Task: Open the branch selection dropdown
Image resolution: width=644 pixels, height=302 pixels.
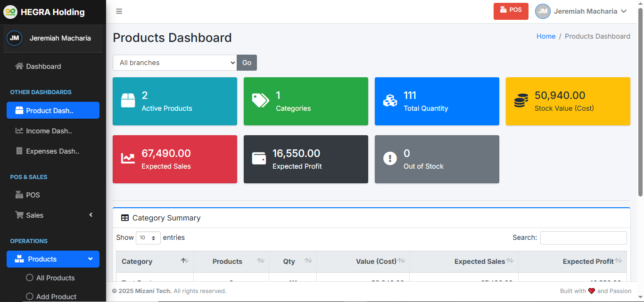Action: tap(174, 62)
